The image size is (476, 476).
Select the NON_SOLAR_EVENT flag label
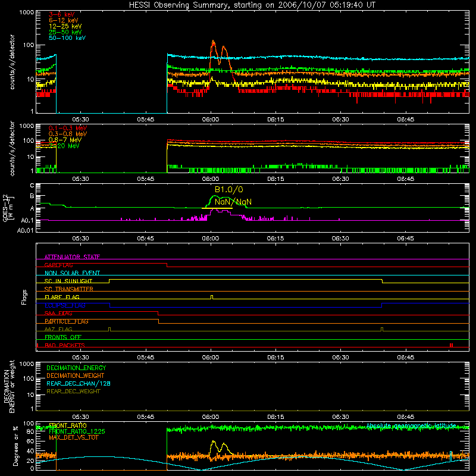pos(72,273)
